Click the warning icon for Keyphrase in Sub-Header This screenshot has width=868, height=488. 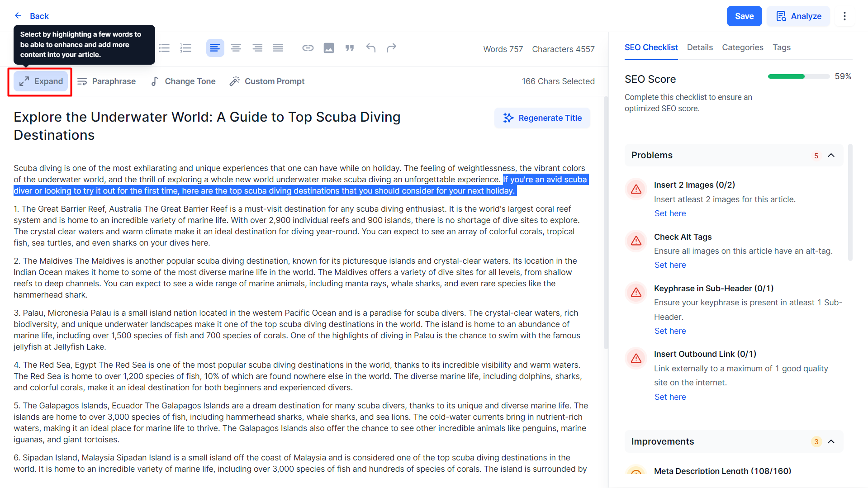pos(636,293)
